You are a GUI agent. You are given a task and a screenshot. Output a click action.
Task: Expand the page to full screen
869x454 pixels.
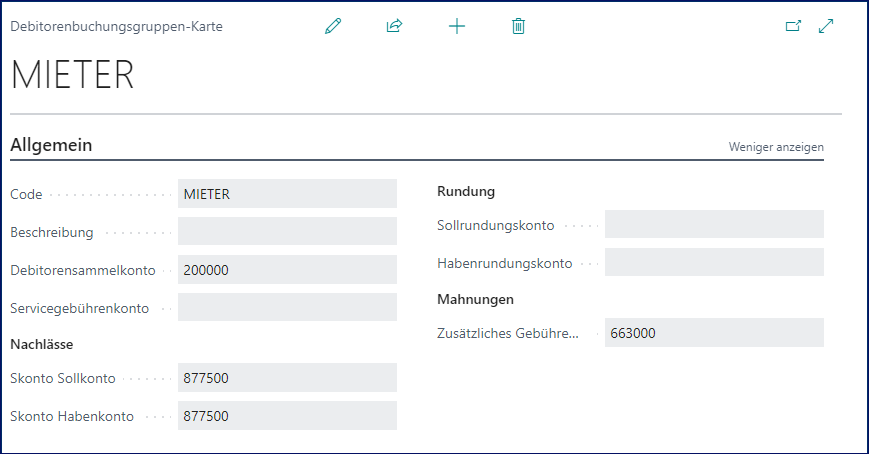[826, 27]
